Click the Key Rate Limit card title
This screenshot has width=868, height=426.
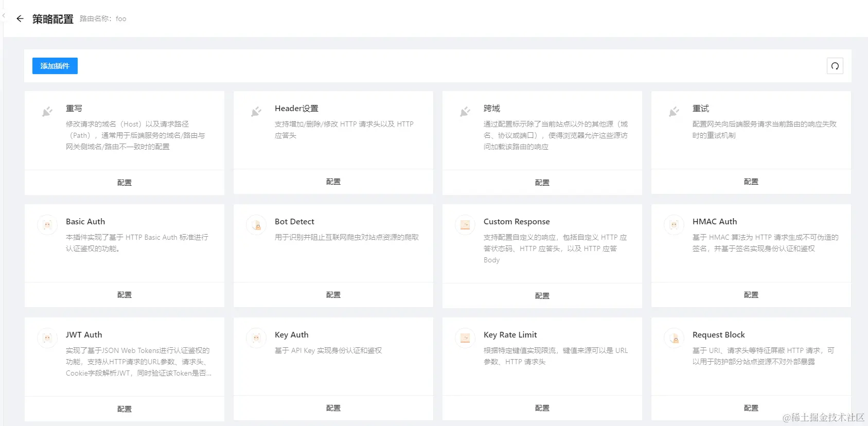(x=510, y=335)
